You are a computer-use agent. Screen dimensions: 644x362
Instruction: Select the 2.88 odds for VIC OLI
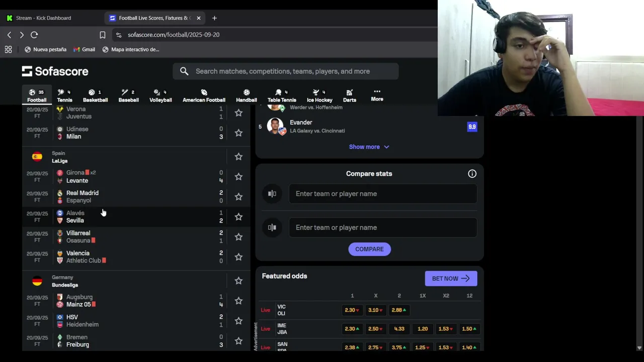(x=399, y=310)
